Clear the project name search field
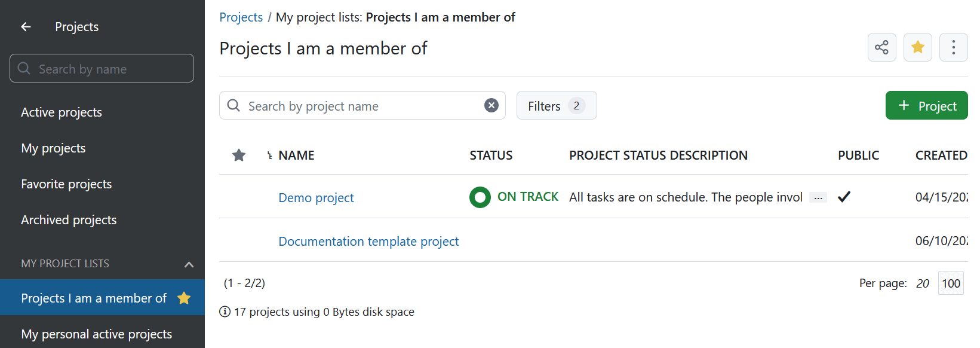Screen dimensions: 980x348 coord(491,106)
